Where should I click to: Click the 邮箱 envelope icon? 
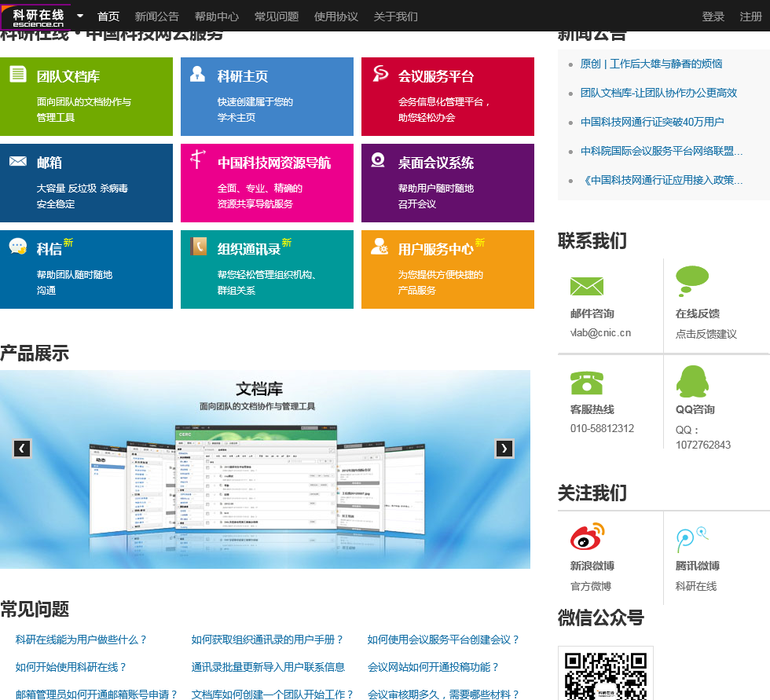click(x=18, y=161)
